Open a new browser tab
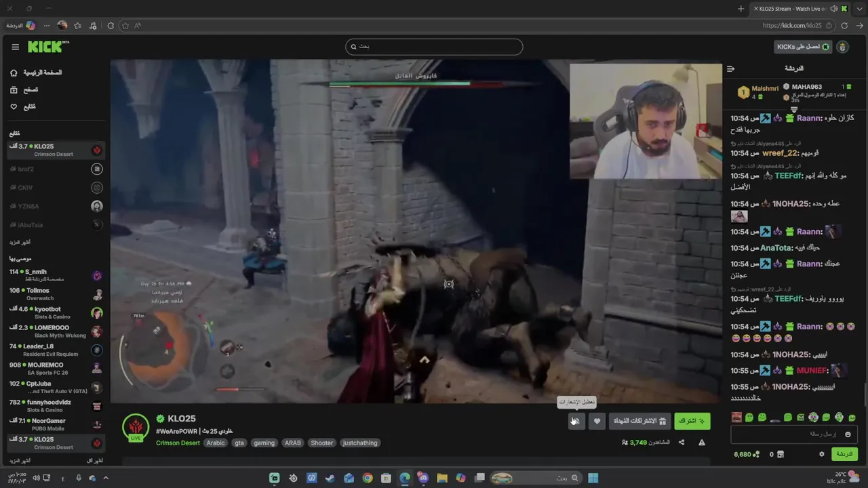Screen dimensions: 868x488 [741, 9]
